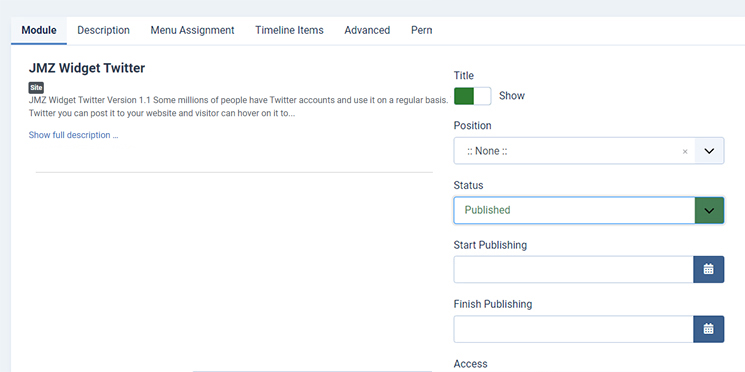The height and width of the screenshot is (372, 745).
Task: Click the Site badge label
Action: pyautogui.click(x=36, y=87)
